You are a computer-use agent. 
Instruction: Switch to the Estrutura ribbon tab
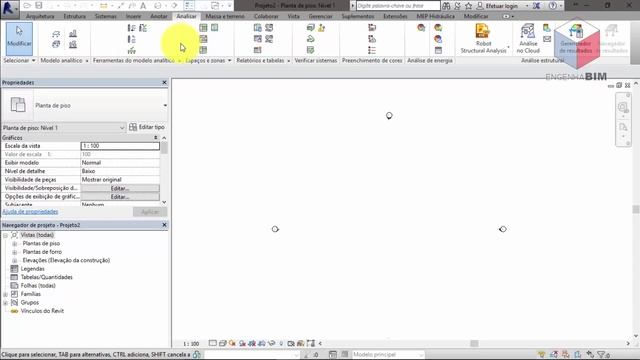75,16
